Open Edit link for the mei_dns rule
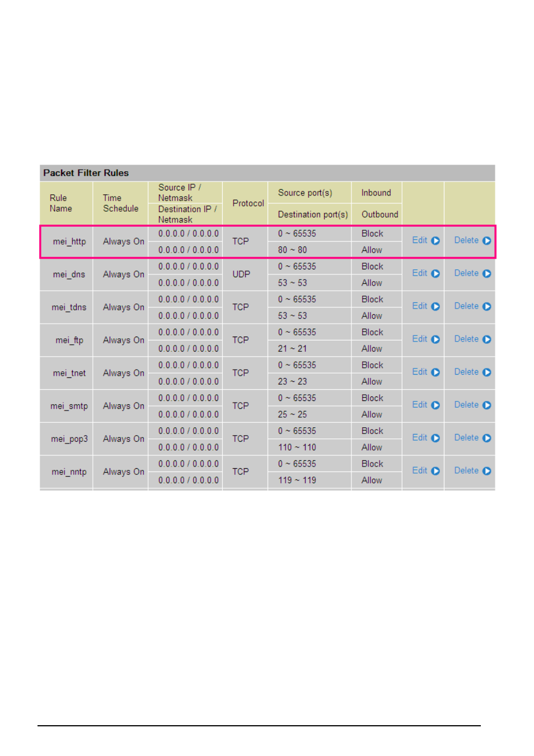This screenshot has width=534, height=756. pos(420,273)
